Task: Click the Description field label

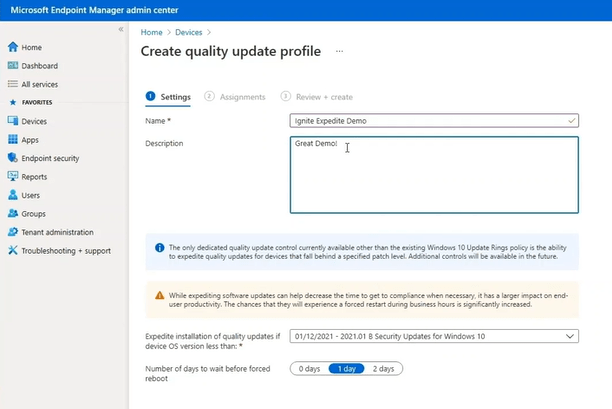Action: [164, 143]
